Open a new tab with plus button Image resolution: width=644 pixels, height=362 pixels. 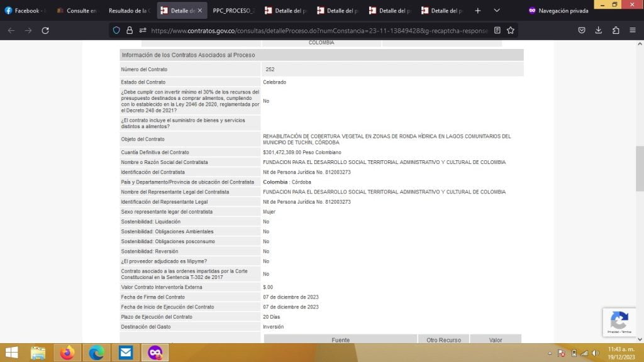(478, 11)
